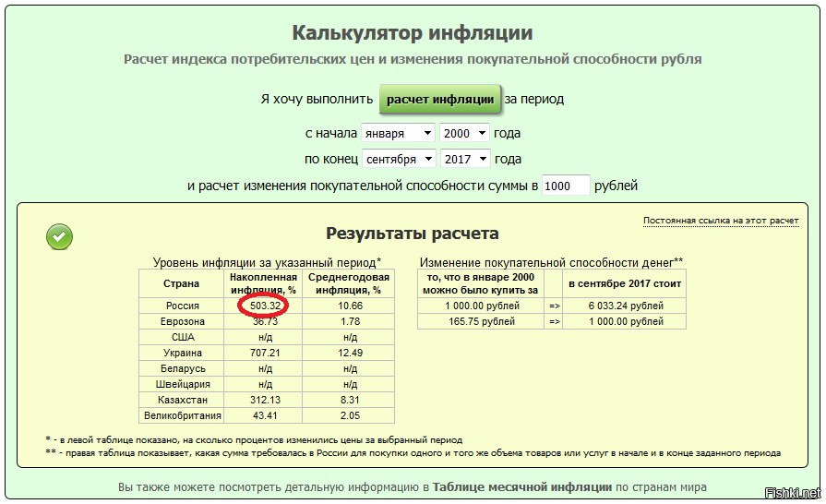Click the 165.75 рублей cell

coord(480,321)
